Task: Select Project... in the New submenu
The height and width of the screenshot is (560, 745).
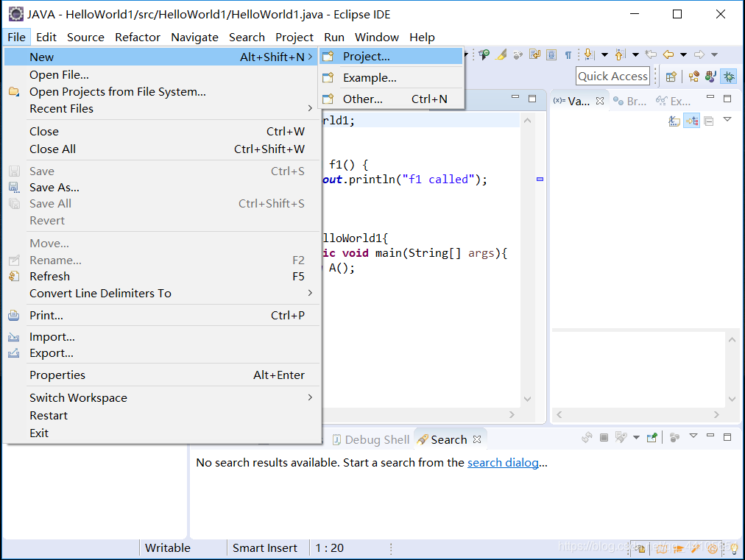Action: 392,57
